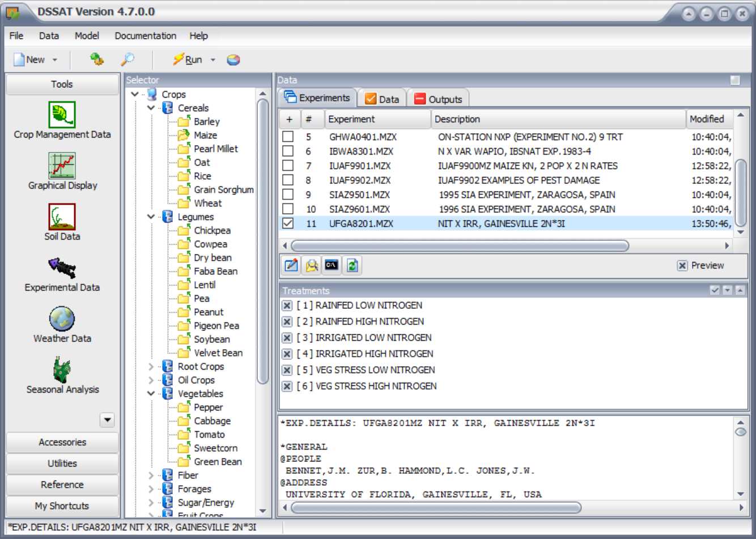Click the magnifier search toolbar icon

128,59
